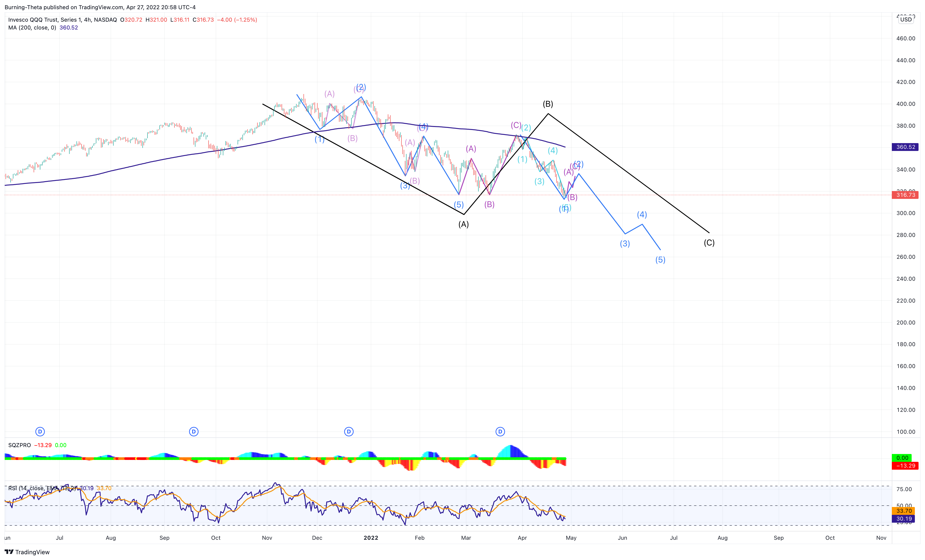This screenshot has width=925, height=560.
Task: Select the cyan (1) wave label in April
Action: pos(522,159)
